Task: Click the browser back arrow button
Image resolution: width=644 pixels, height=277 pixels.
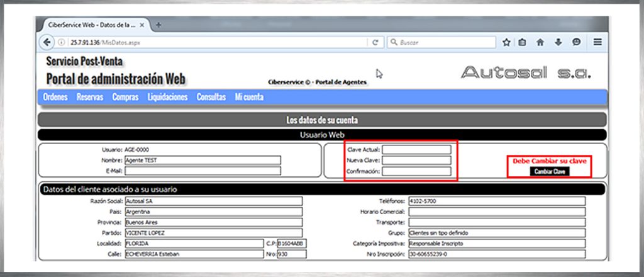Action: coord(47,42)
